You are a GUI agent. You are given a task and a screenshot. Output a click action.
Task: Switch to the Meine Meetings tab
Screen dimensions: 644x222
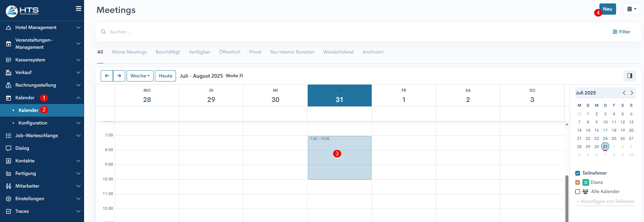[x=129, y=52]
